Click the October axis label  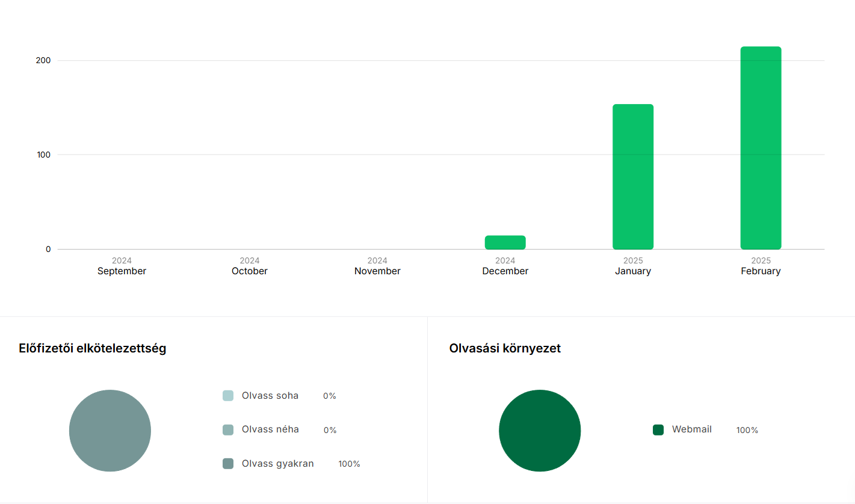point(250,271)
